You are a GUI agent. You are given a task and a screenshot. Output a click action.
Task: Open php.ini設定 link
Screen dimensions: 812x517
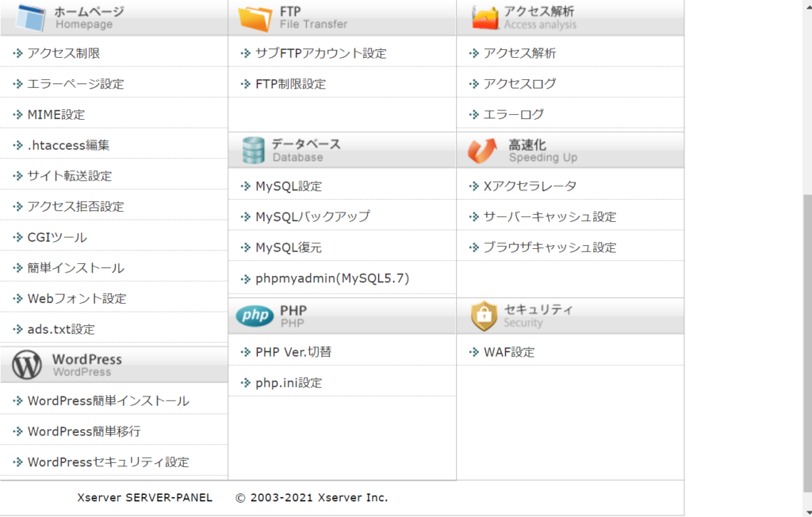coord(289,382)
